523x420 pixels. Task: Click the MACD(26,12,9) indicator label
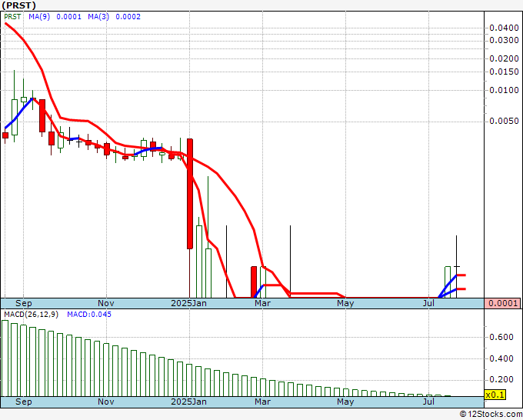point(31,315)
